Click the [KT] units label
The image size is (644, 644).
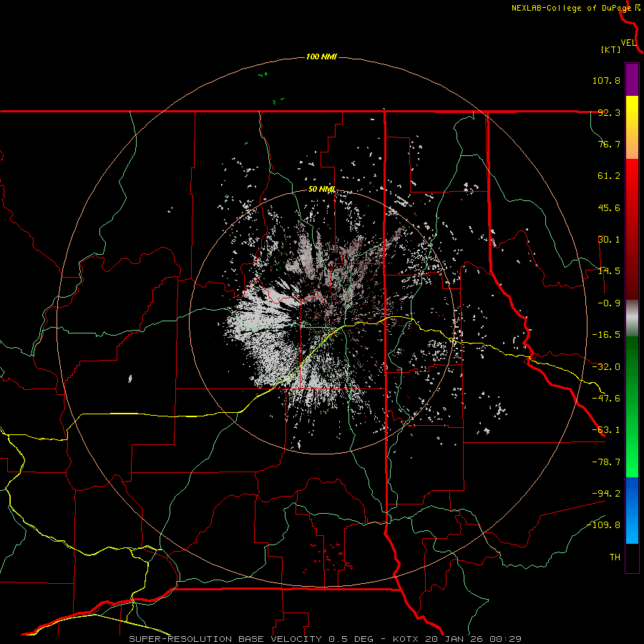pos(611,49)
